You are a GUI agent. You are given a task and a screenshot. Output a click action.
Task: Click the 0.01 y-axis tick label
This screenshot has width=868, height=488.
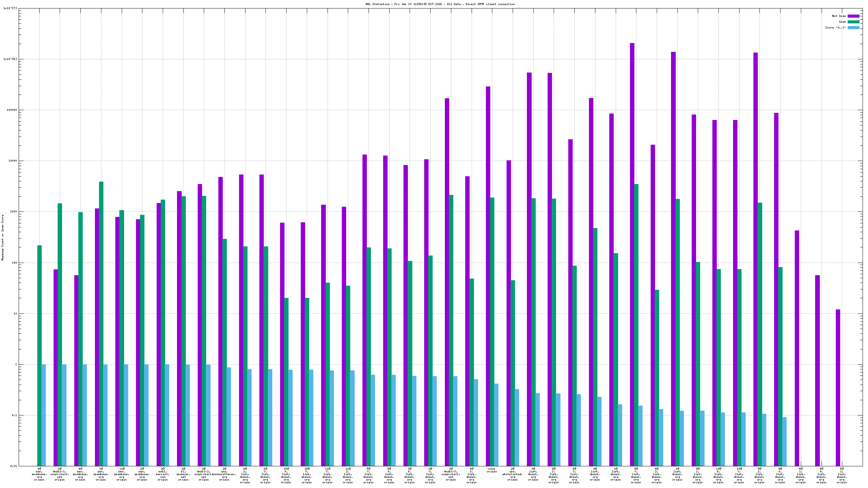coord(13,466)
